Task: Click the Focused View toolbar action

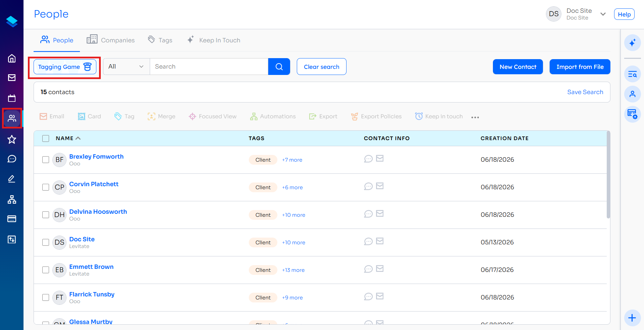Action: [x=213, y=117]
